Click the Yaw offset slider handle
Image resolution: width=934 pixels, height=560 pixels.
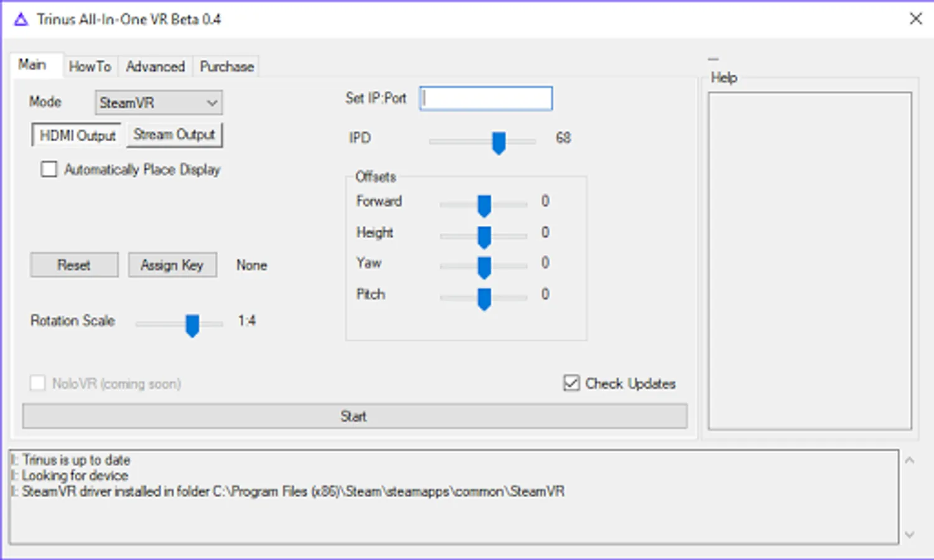[x=484, y=267]
